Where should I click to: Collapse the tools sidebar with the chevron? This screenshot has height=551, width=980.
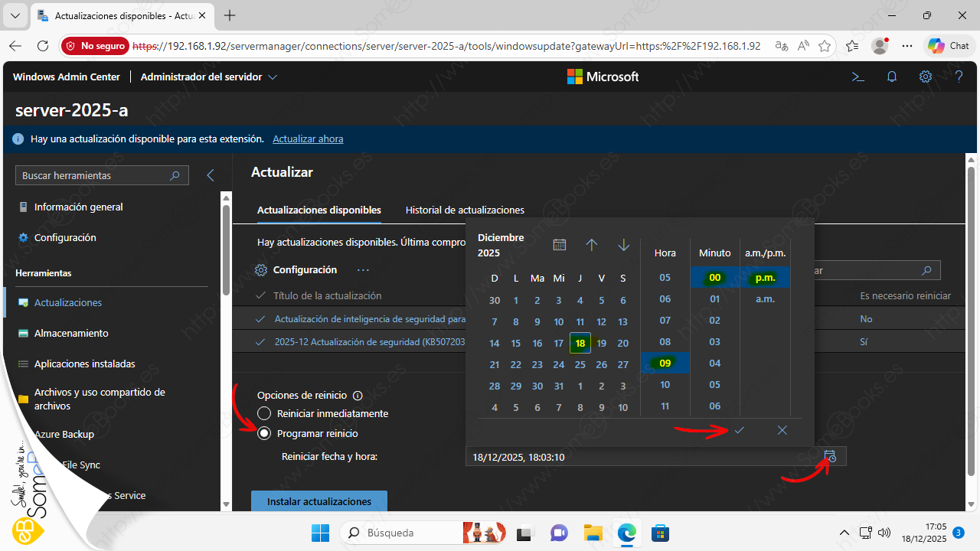(211, 175)
